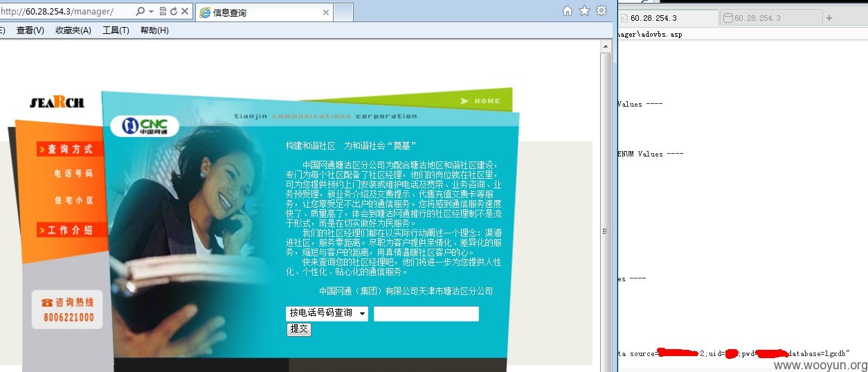Click the green HOME arrow link
Image resolution: width=868 pixels, height=372 pixels.
[x=480, y=101]
